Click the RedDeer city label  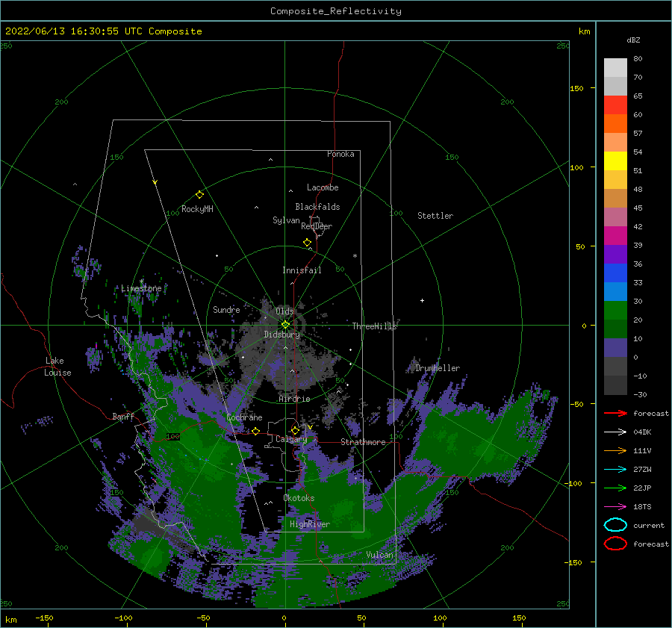pyautogui.click(x=317, y=226)
